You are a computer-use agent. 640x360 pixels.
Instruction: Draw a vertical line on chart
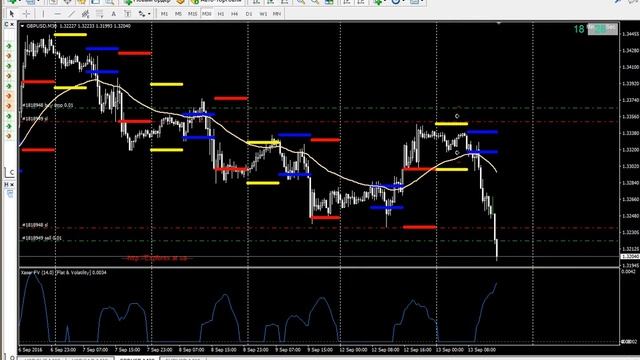(x=43, y=14)
